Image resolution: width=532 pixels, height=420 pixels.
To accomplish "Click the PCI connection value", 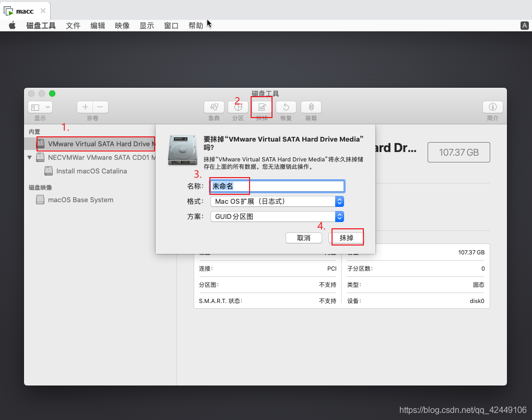I will 332,269.
